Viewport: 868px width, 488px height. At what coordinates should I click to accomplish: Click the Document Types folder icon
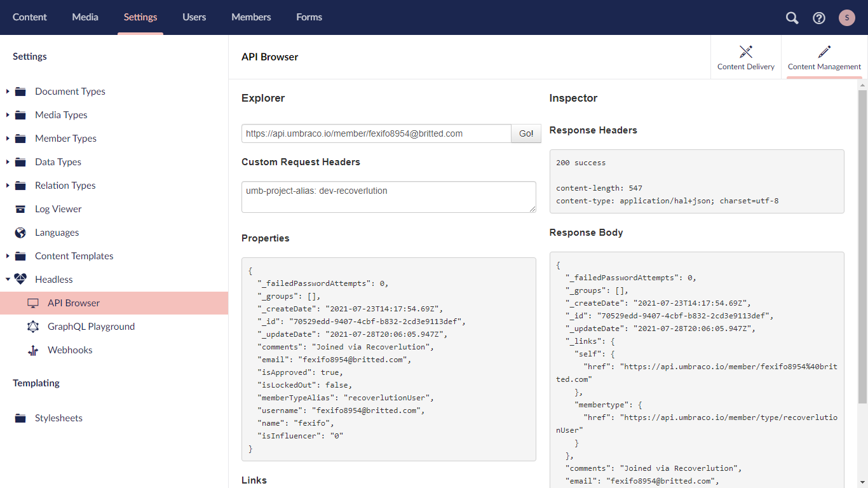tap(20, 91)
